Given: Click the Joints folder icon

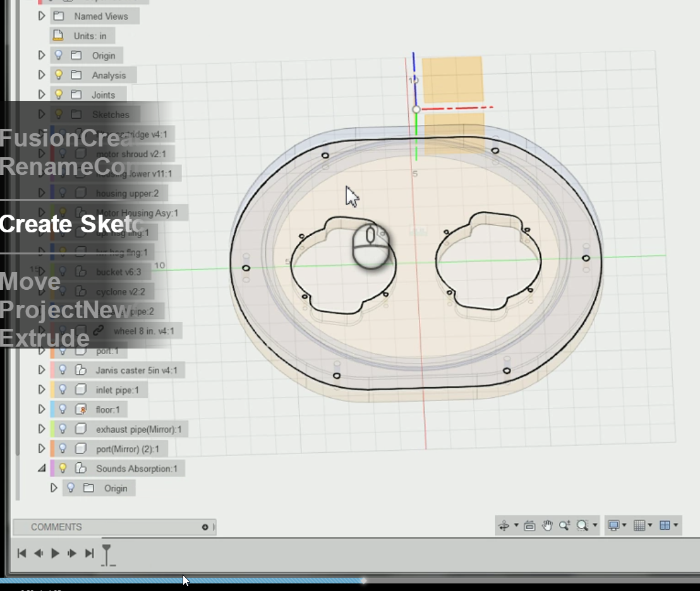Looking at the screenshot, I should pyautogui.click(x=76, y=95).
